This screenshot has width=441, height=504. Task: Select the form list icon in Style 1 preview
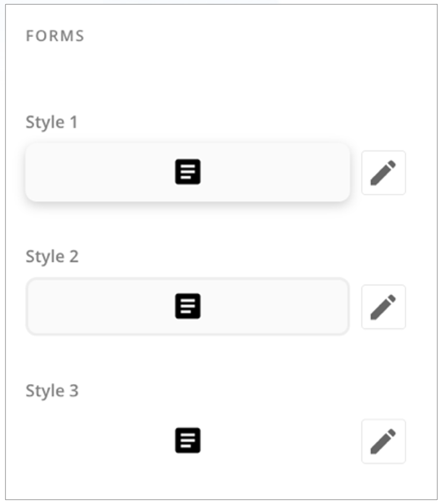(188, 172)
